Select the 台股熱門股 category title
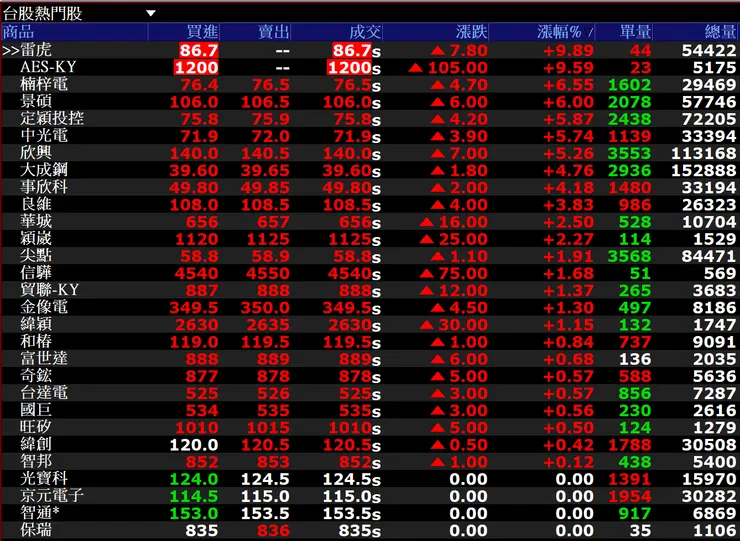This screenshot has width=740, height=541. [42, 13]
